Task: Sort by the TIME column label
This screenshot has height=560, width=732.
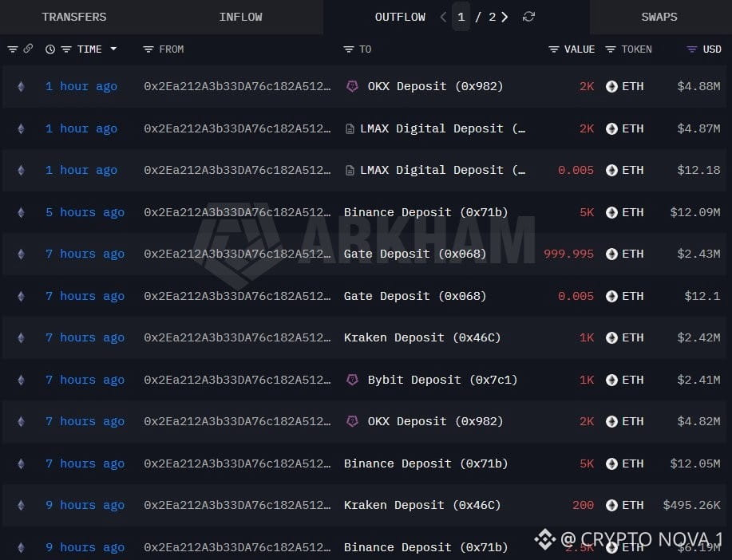Action: (89, 49)
